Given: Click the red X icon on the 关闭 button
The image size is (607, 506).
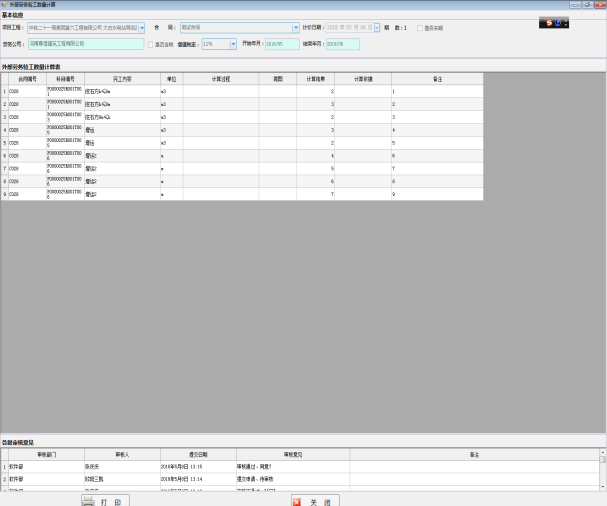Looking at the screenshot, I should [x=297, y=500].
